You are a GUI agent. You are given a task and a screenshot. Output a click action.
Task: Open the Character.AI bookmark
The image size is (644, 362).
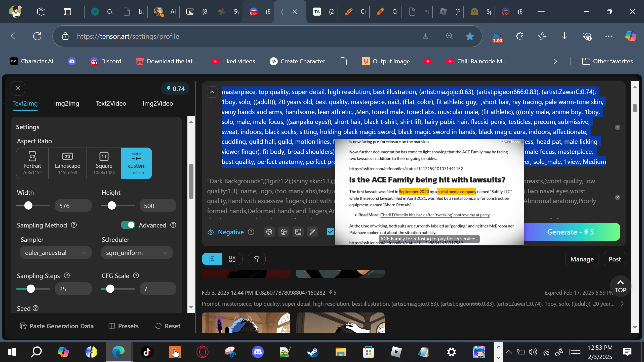[32, 61]
